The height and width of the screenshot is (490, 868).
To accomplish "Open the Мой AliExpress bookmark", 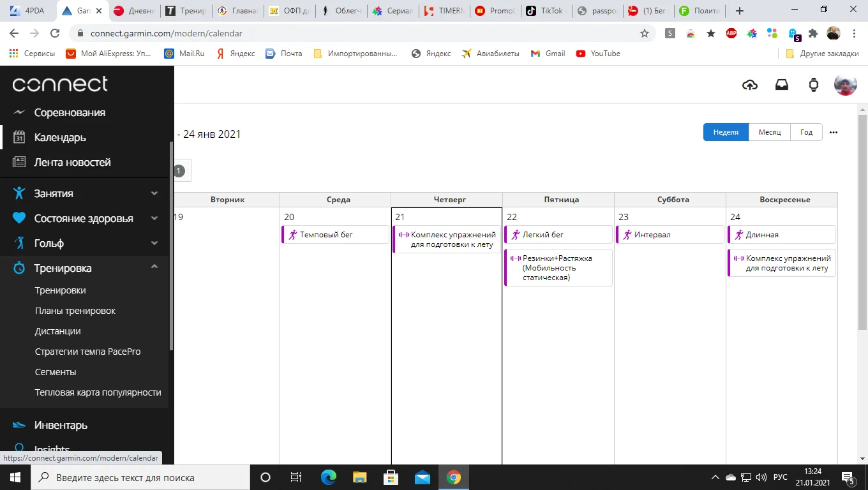I will point(109,54).
